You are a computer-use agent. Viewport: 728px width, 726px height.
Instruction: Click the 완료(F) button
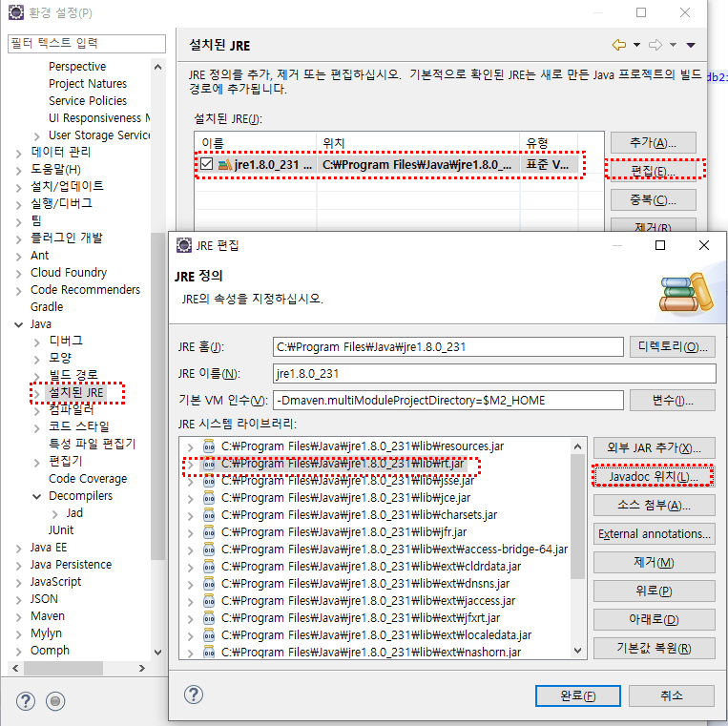point(577,695)
